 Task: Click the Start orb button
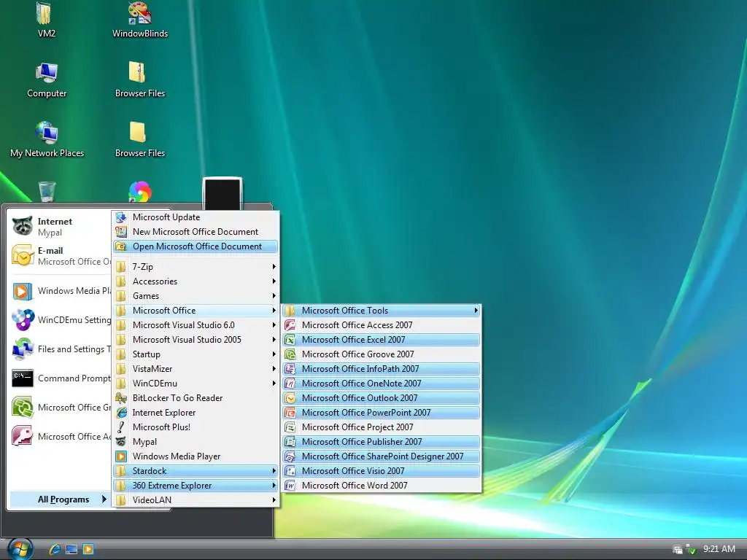click(20, 548)
